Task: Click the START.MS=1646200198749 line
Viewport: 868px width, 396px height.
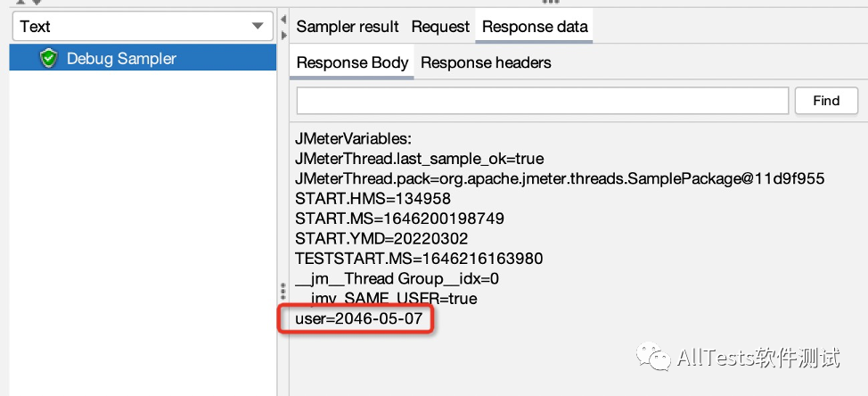Action: click(x=399, y=219)
